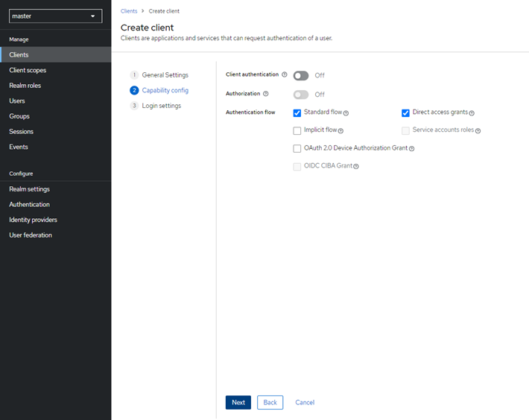Enable the Client authentication toggle
The height and width of the screenshot is (420, 529).
click(301, 76)
